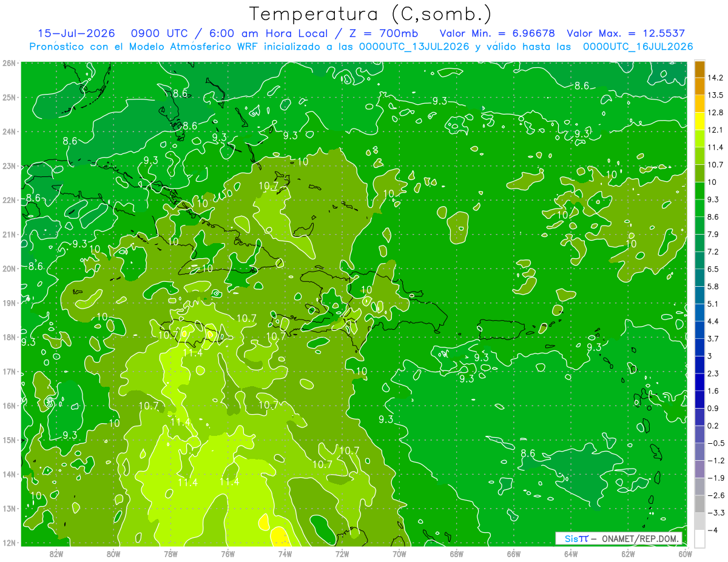Click the '12N' latitude axis label
Screen dimensions: 728x562
click(8, 543)
